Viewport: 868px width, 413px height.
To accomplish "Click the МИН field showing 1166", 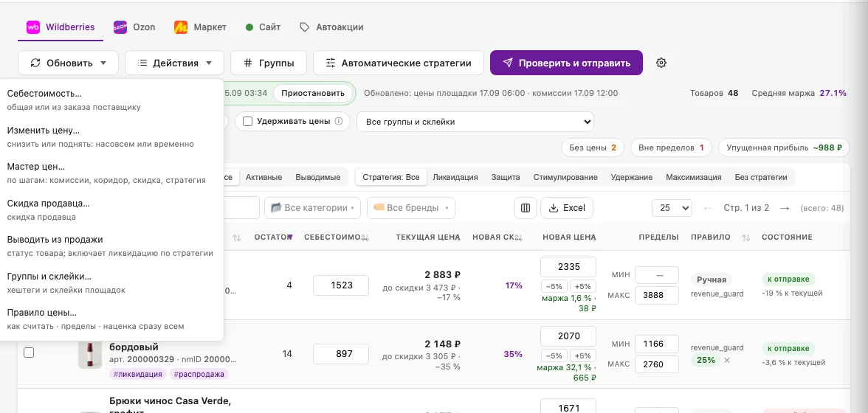I will (x=657, y=344).
